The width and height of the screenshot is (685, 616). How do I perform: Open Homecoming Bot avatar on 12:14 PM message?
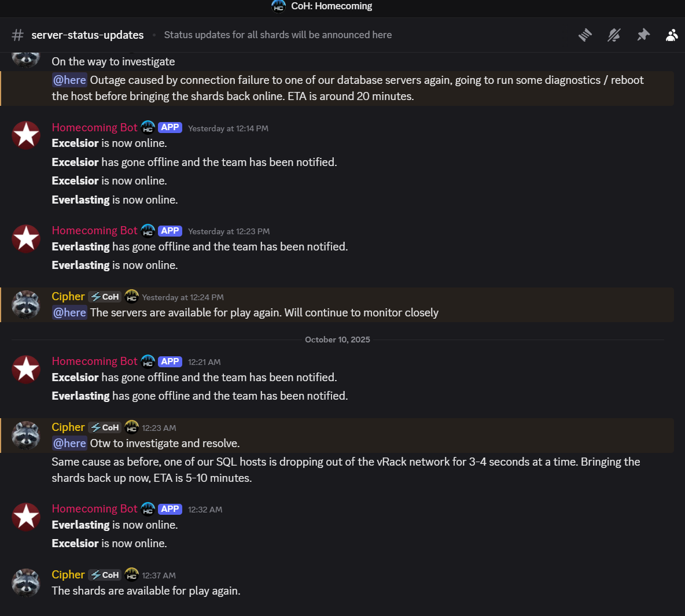(x=26, y=135)
